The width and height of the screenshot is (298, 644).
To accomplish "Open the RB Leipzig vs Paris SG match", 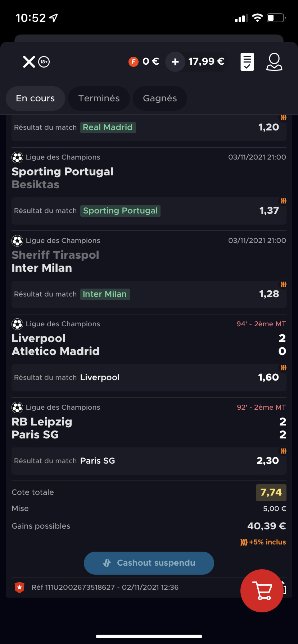I will 149,428.
